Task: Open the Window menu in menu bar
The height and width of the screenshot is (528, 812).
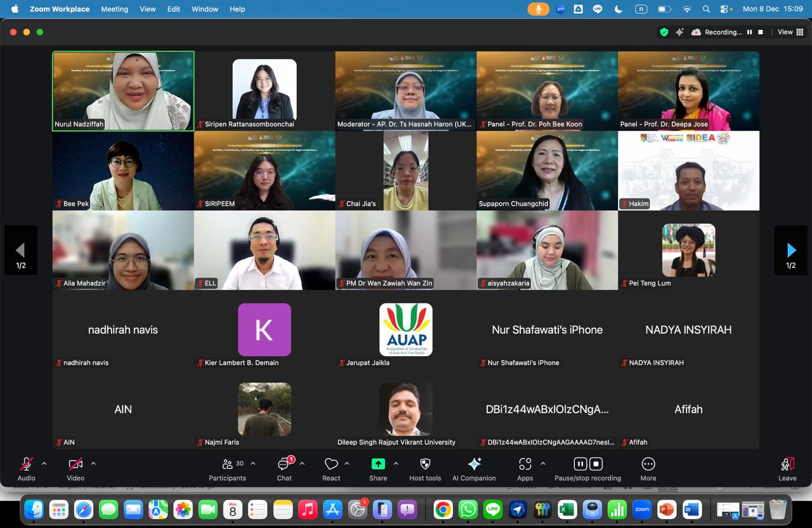Action: click(205, 9)
